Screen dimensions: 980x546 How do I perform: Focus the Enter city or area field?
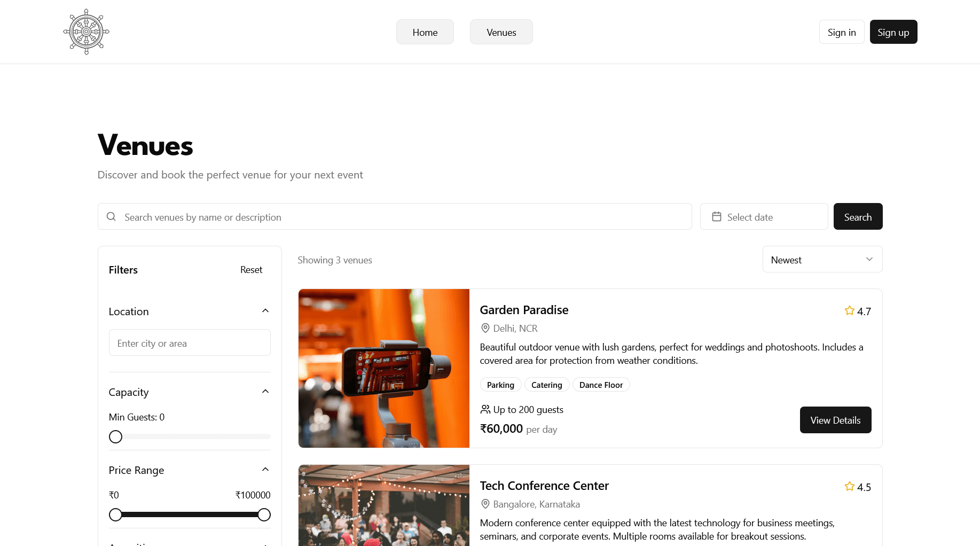[x=190, y=342]
